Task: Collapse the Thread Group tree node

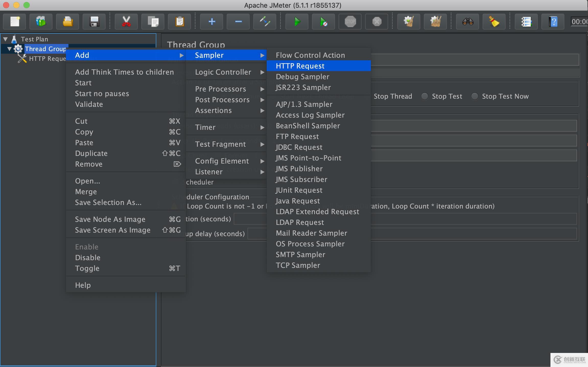Action: 9,49
